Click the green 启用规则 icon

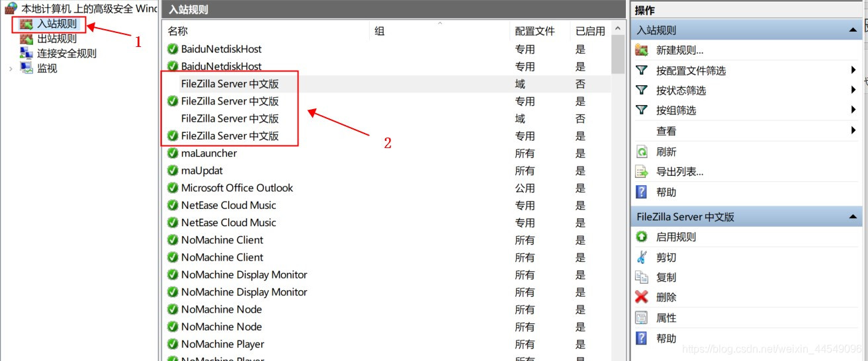point(641,237)
